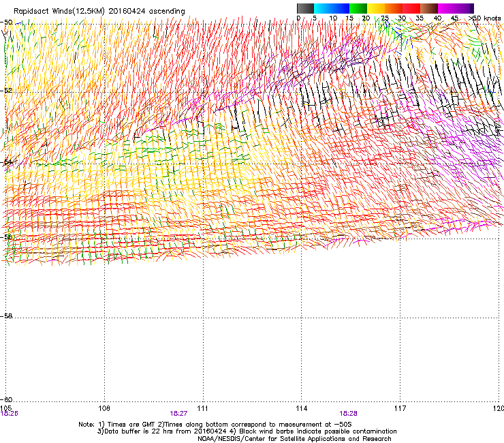Click the cyan-blue 5-15 knots legend segment
The width and height of the screenshot is (504, 443).
[332, 8]
